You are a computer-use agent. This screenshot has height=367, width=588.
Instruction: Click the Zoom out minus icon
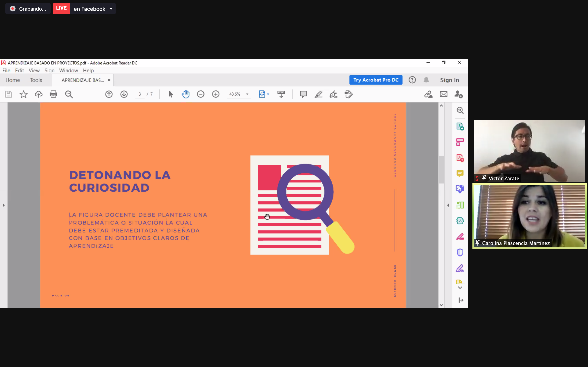point(201,94)
